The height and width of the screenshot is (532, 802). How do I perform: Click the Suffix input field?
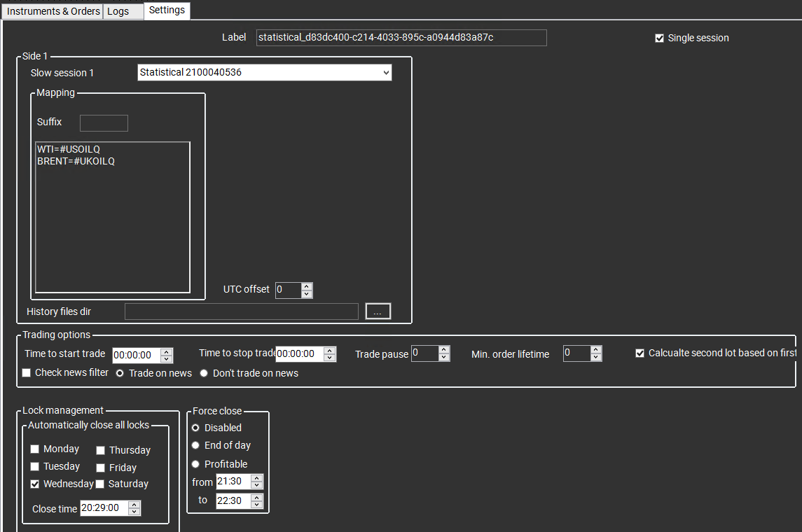104,123
